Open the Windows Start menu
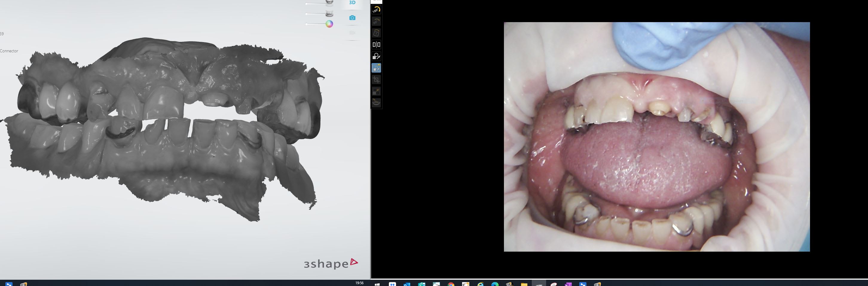 pos(377,284)
